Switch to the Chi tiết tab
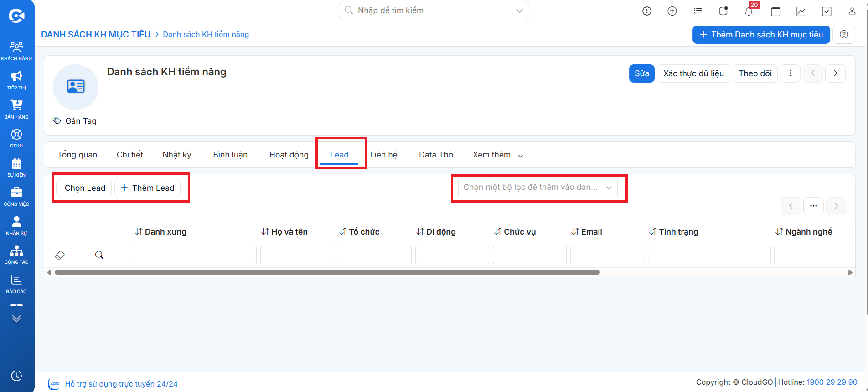Viewport: 868px width, 392px height. (130, 155)
